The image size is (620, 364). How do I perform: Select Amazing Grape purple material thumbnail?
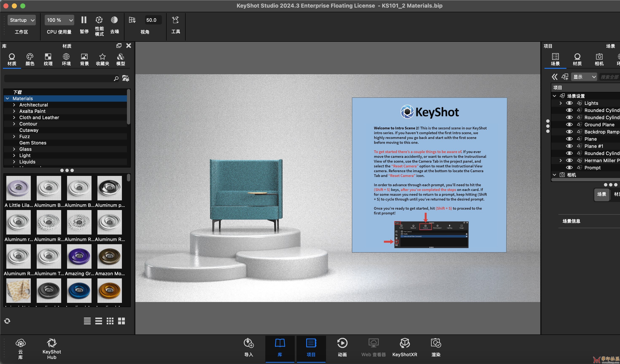click(x=79, y=256)
